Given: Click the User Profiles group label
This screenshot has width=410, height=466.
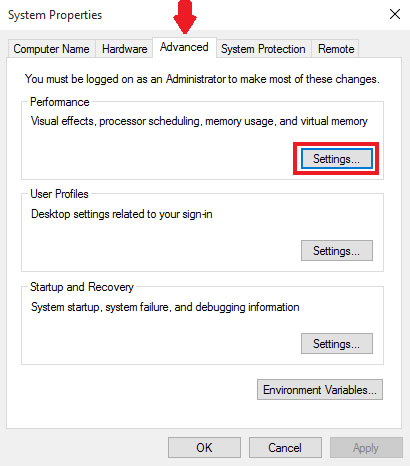Looking at the screenshot, I should pos(59,194).
